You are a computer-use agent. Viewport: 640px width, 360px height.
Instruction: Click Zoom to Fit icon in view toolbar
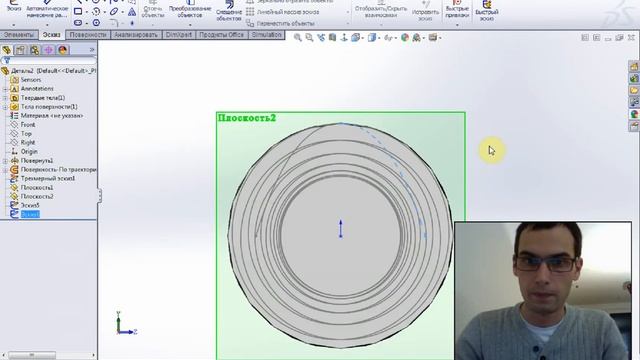tap(298, 38)
